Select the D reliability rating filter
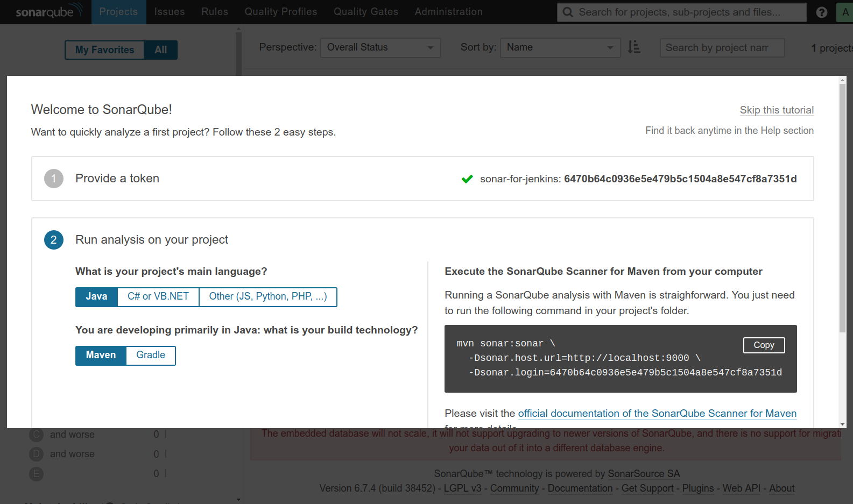The image size is (853, 504). point(36,454)
